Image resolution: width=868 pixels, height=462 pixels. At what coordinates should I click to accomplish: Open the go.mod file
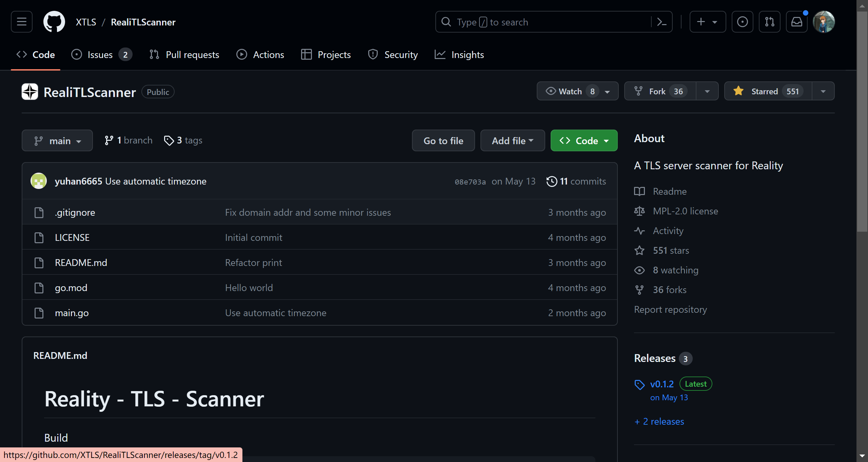point(71,288)
